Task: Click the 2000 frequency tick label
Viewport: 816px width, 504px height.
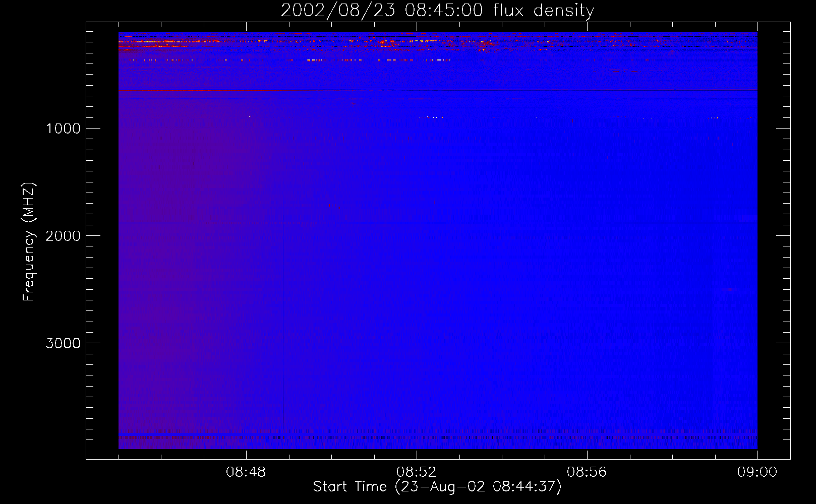Action: (63, 236)
